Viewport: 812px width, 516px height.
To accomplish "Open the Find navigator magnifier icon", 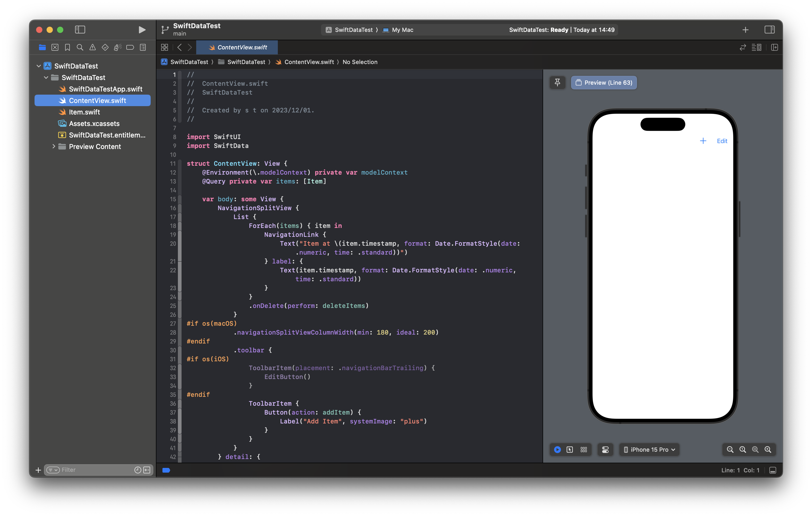I will coord(80,48).
